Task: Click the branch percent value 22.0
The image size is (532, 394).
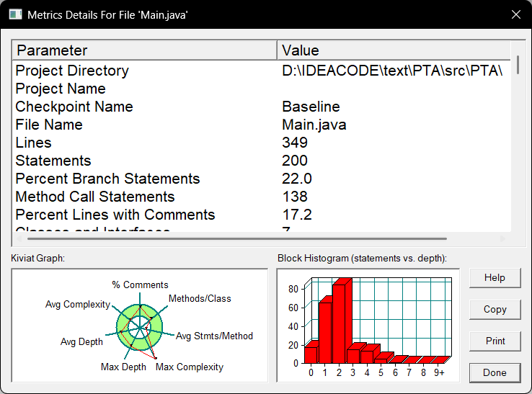Action: (x=296, y=179)
